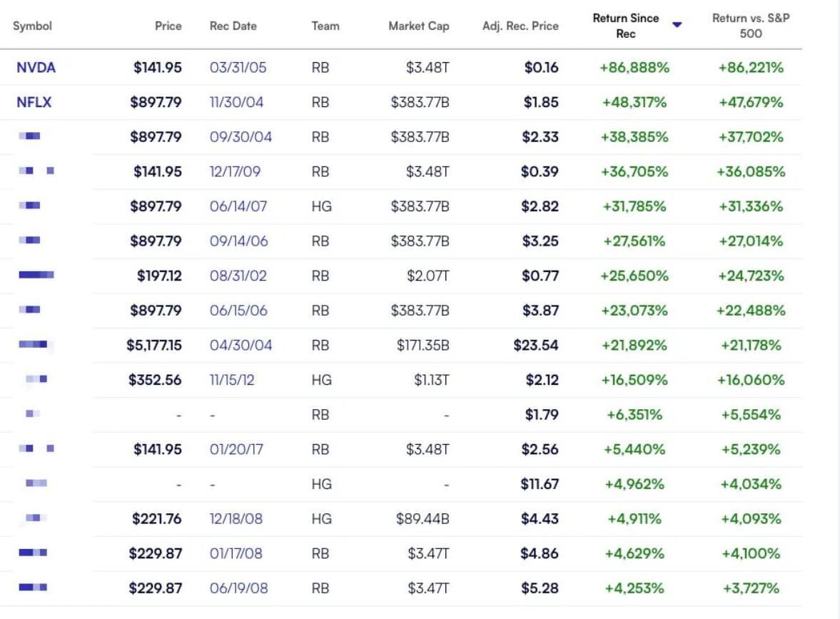Click the +5,440% return value
Viewport: 840px width, 619px height.
(634, 449)
